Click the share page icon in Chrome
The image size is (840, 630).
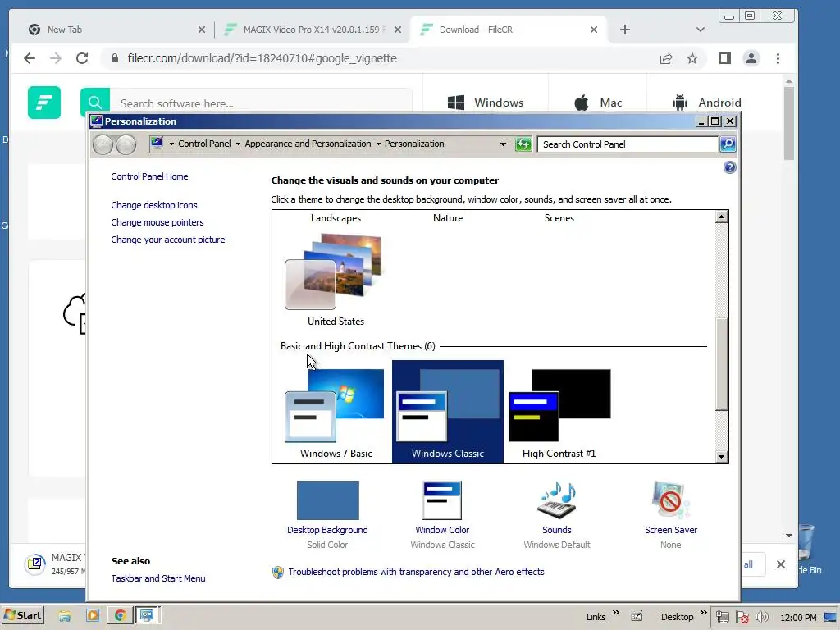[x=666, y=58]
